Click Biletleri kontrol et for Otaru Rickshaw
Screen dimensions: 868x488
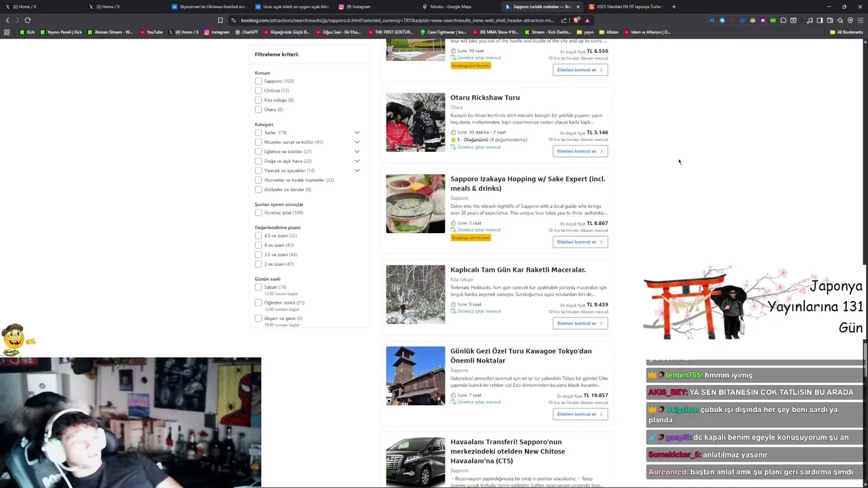click(x=580, y=151)
